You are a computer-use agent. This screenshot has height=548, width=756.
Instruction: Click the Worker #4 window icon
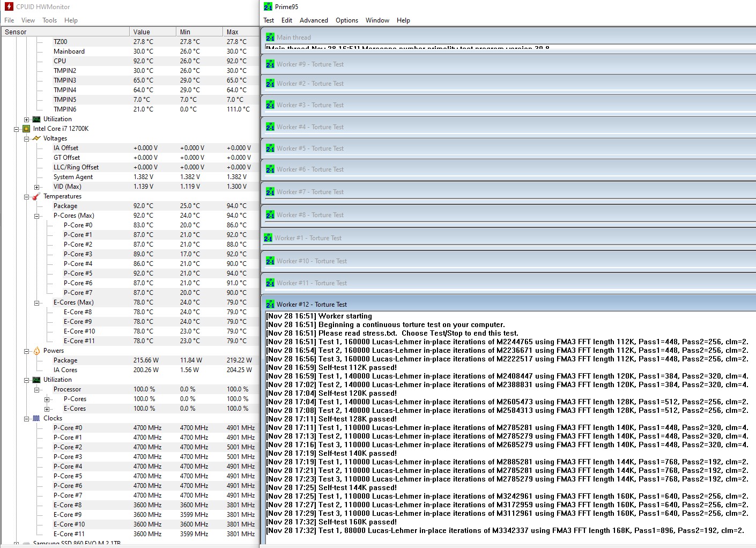[270, 127]
